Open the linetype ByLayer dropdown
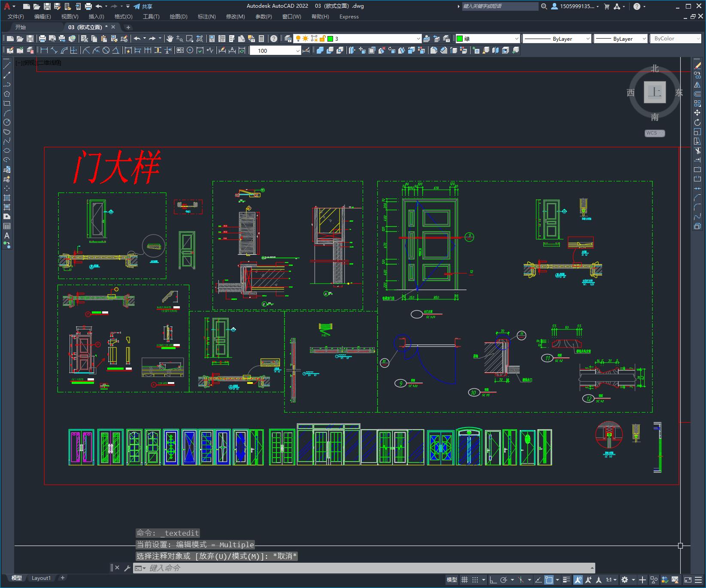Image resolution: width=706 pixels, height=588 pixels. click(x=557, y=39)
